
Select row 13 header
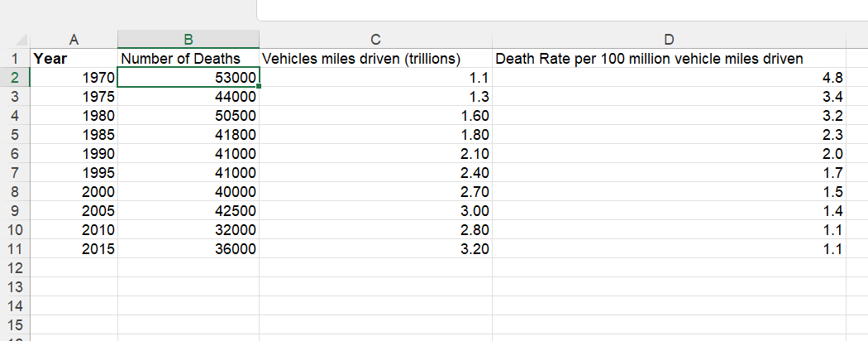[x=15, y=286]
